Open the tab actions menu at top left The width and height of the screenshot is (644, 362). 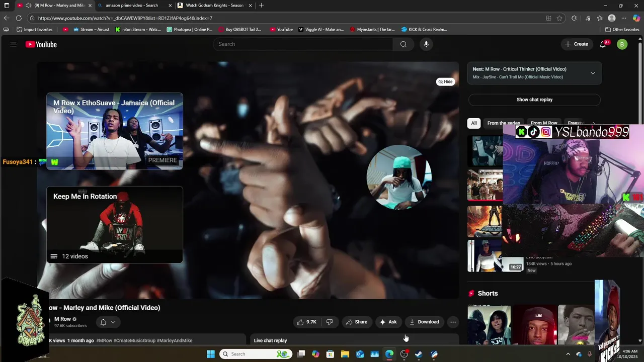7,6
